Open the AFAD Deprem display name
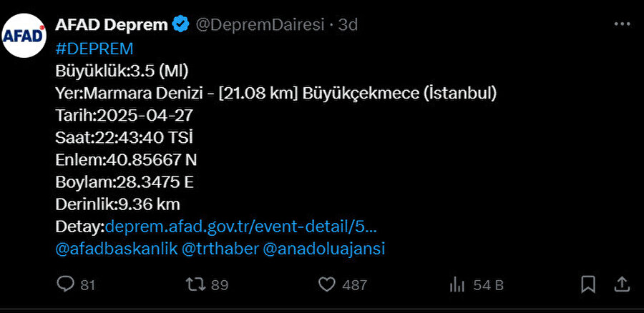 click(x=112, y=25)
